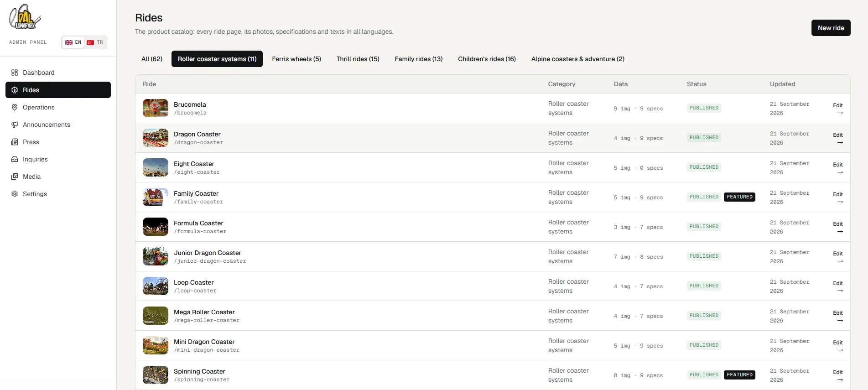
Task: Click the Rides sidebar icon
Action: click(15, 90)
